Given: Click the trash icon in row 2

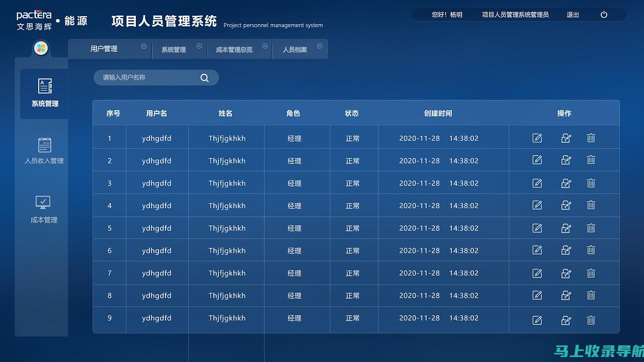Looking at the screenshot, I should pyautogui.click(x=591, y=160).
